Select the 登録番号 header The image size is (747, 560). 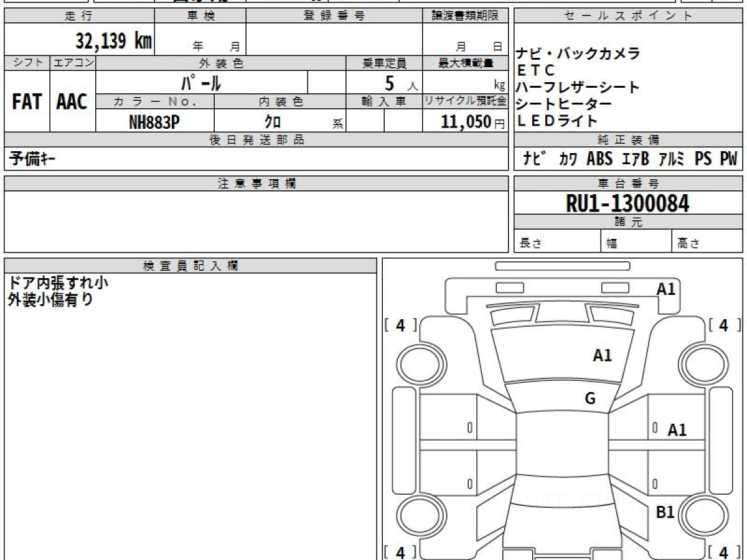click(x=334, y=16)
